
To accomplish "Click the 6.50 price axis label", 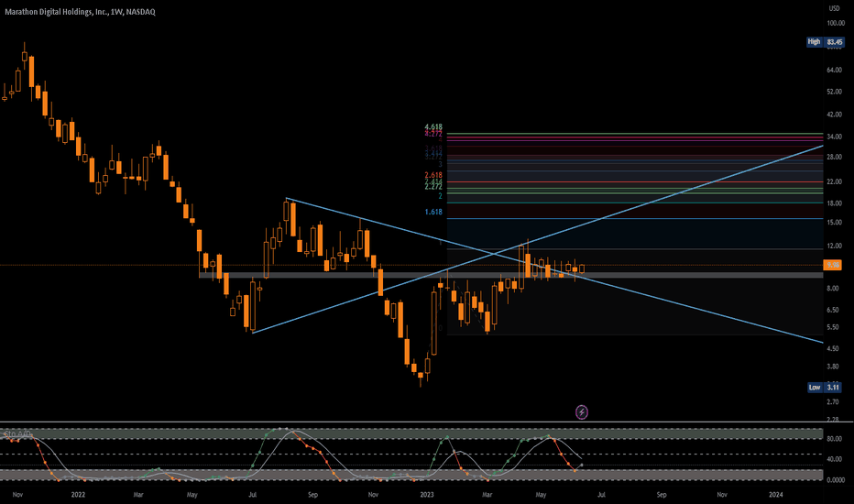I will [833, 310].
